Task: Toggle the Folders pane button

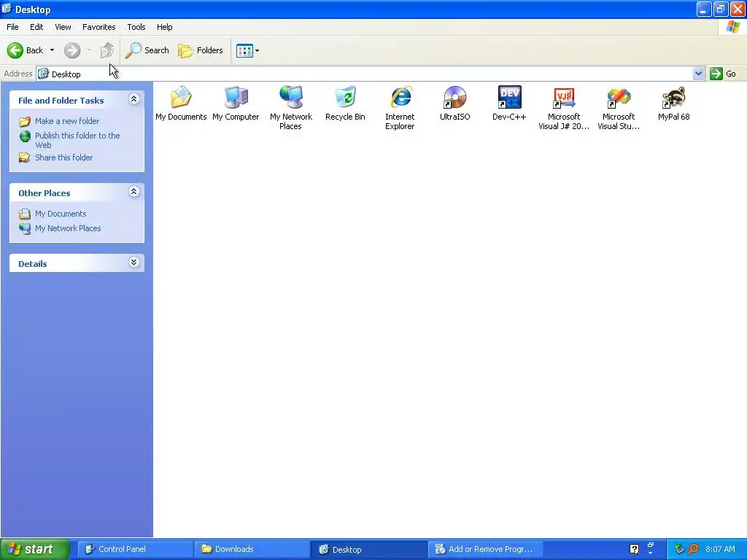Action: pyautogui.click(x=201, y=50)
